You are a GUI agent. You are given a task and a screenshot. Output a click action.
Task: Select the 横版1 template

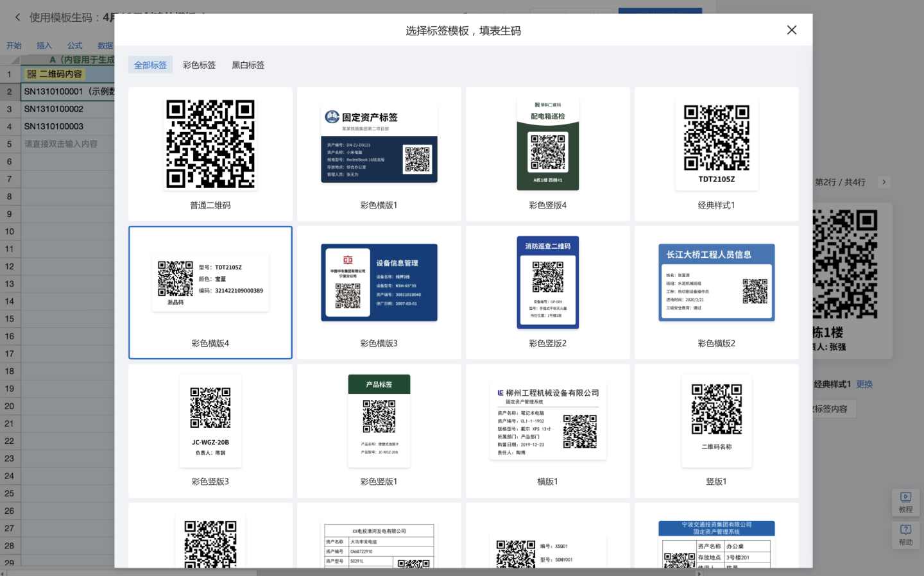click(x=548, y=431)
